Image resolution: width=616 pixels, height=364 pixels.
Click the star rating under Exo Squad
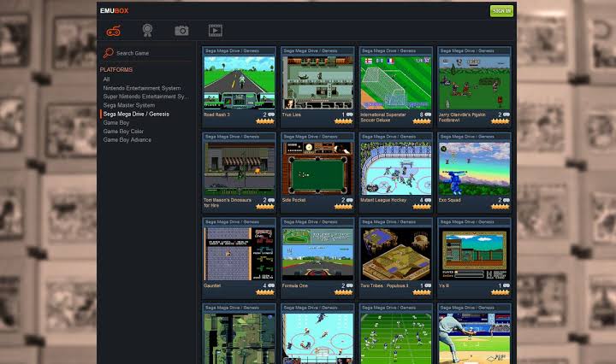pos(500,207)
